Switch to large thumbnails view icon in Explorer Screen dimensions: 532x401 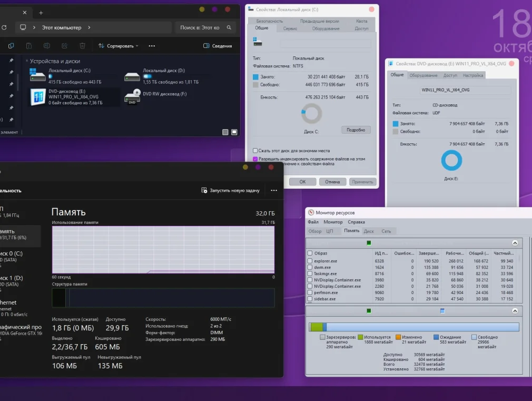234,132
